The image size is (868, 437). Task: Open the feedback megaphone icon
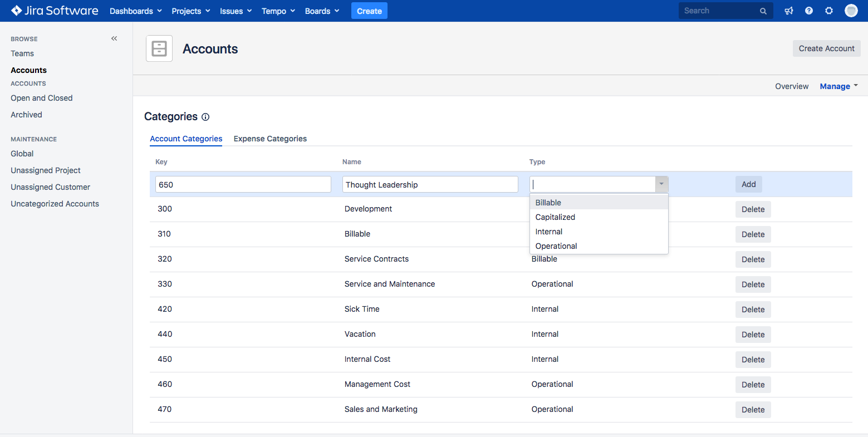click(x=789, y=11)
